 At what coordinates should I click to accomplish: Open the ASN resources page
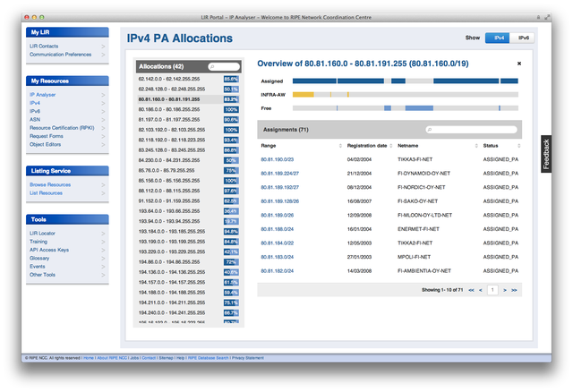(x=35, y=119)
